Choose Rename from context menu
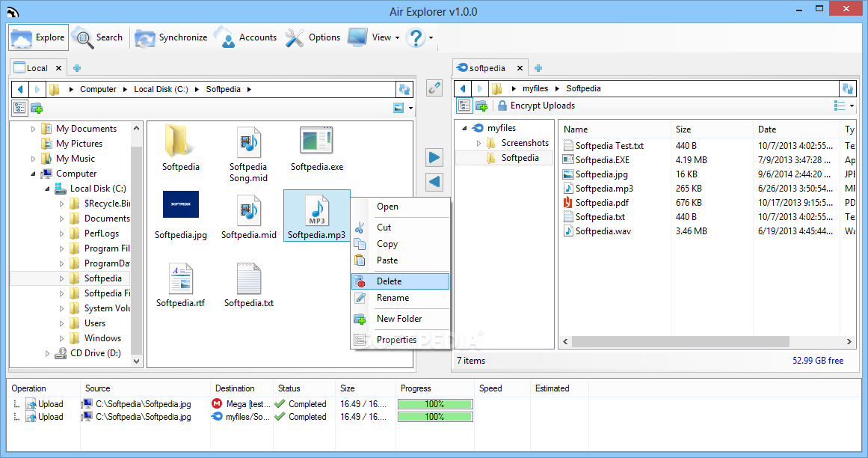Viewport: 868px width, 458px height. (400, 298)
